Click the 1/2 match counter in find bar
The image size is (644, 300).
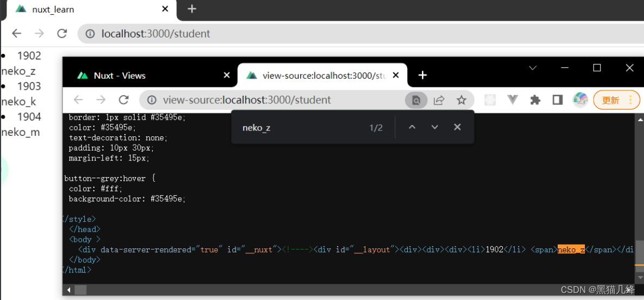376,128
